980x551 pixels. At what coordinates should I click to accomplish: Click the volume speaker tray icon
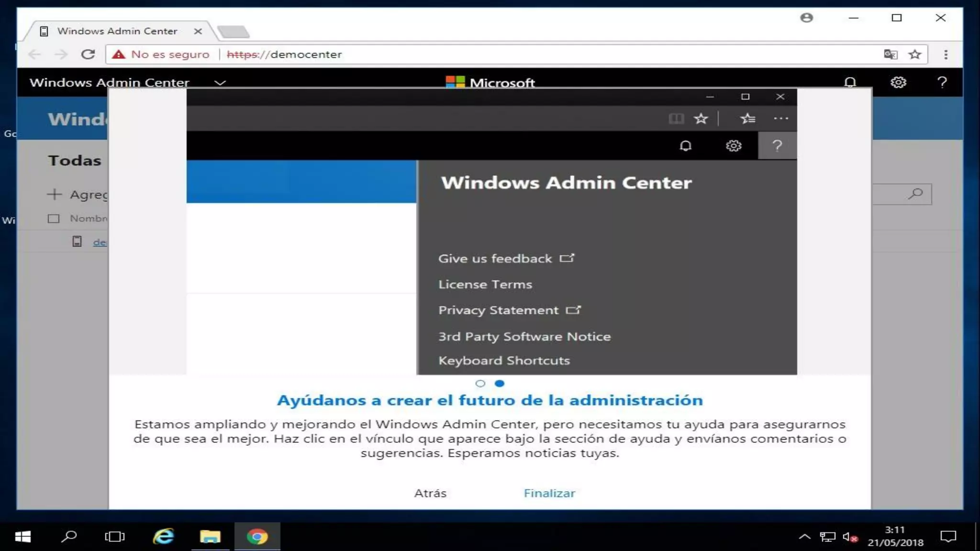pos(849,537)
